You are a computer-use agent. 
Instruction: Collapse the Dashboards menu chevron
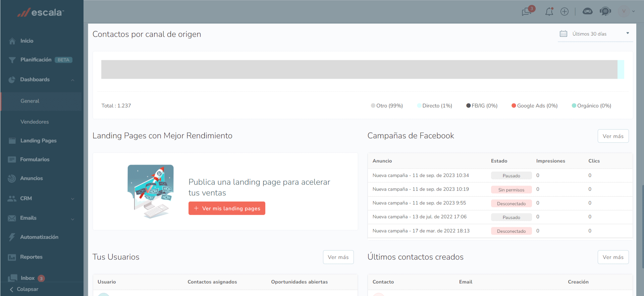pos(73,80)
